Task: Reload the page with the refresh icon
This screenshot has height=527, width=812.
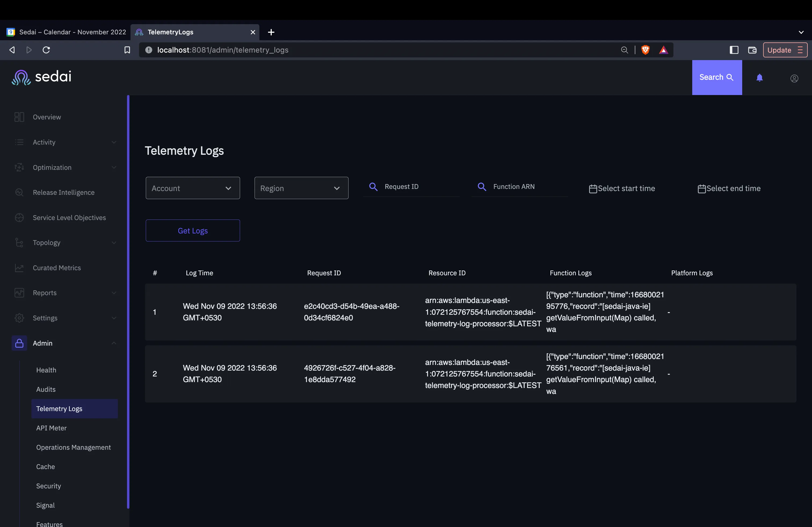Action: pyautogui.click(x=46, y=50)
